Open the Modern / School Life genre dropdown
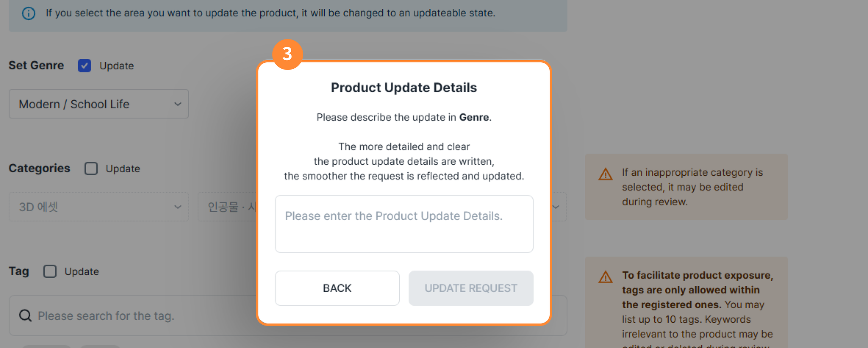Screen dimensions: 868x348 [x=99, y=104]
